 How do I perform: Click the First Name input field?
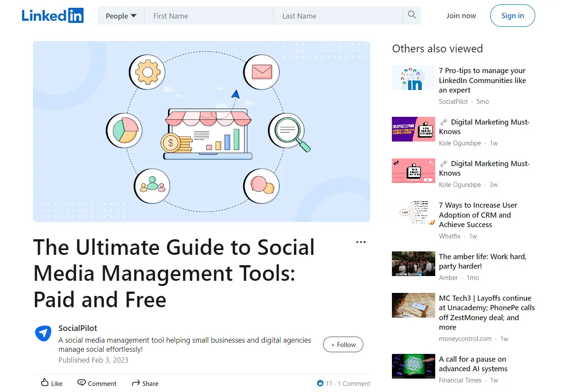pyautogui.click(x=209, y=16)
